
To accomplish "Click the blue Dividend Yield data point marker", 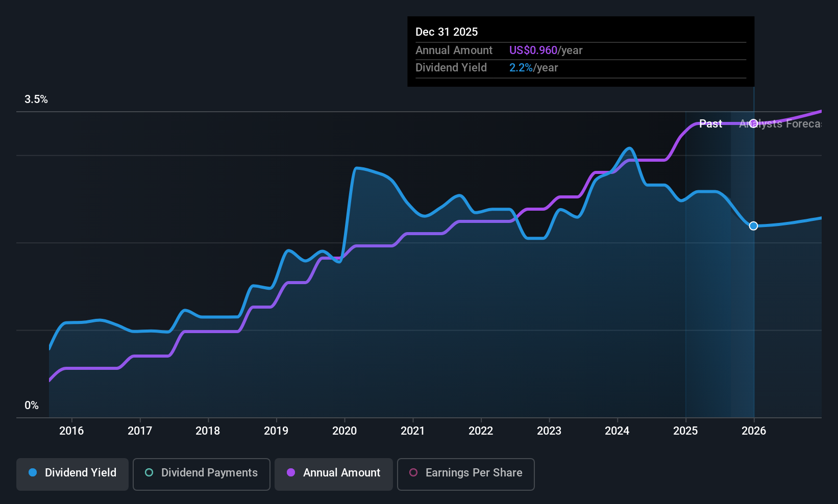I will [753, 226].
